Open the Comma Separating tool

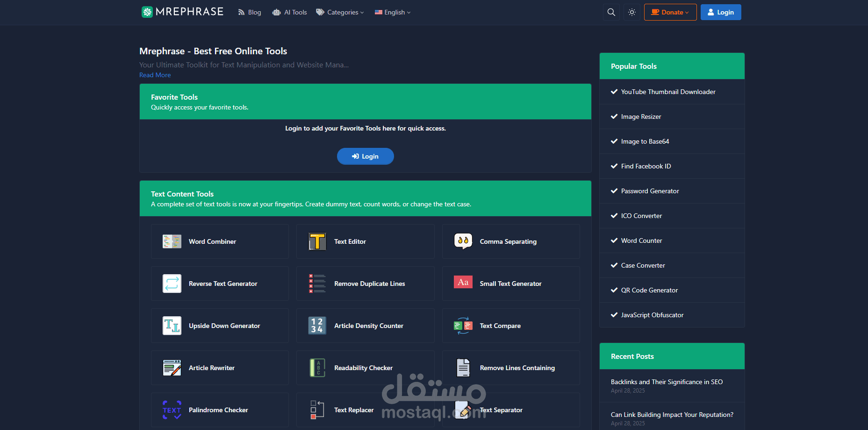pos(511,241)
